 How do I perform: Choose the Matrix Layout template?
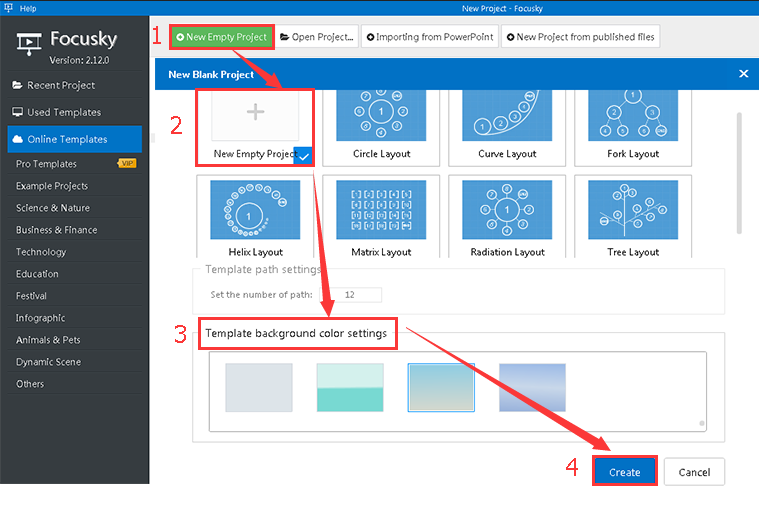[381, 216]
